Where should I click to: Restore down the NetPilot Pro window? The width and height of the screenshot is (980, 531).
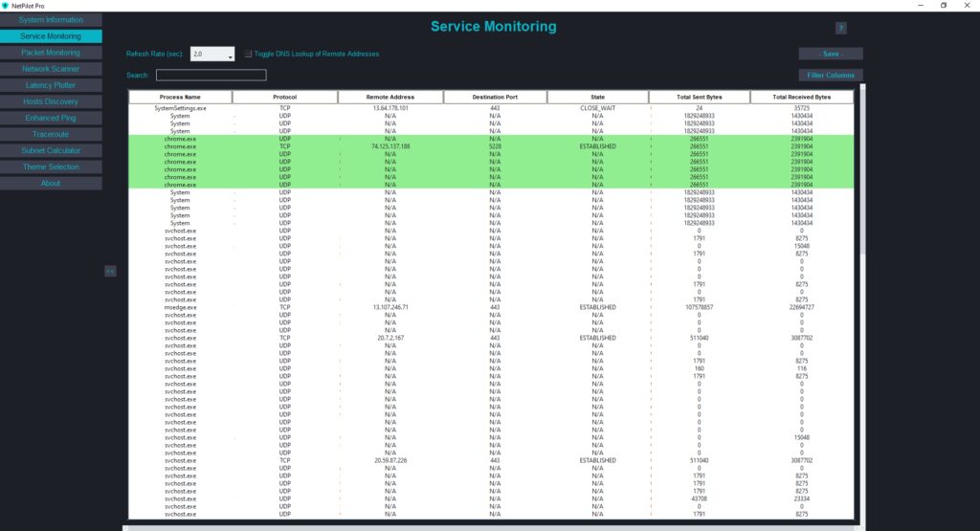[944, 5]
